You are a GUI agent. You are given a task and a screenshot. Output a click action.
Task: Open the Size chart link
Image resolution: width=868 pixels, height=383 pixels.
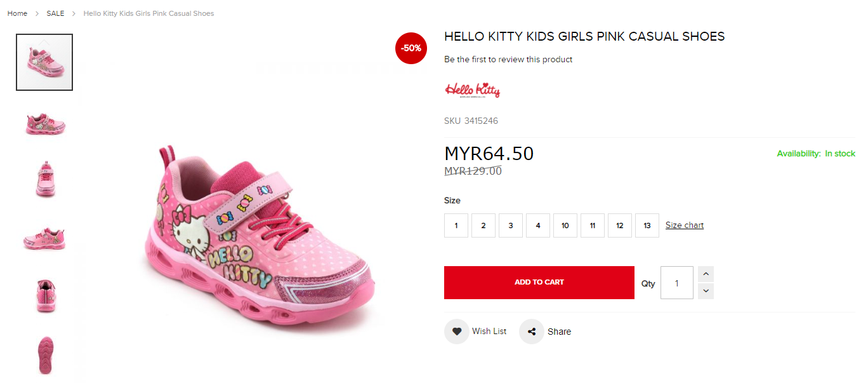[x=684, y=225]
